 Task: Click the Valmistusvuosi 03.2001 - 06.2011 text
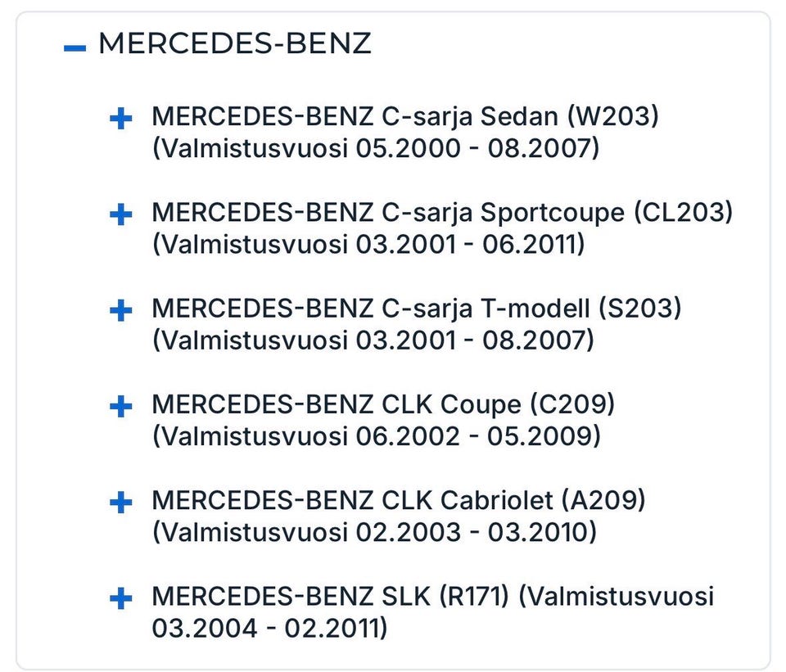pyautogui.click(x=368, y=245)
